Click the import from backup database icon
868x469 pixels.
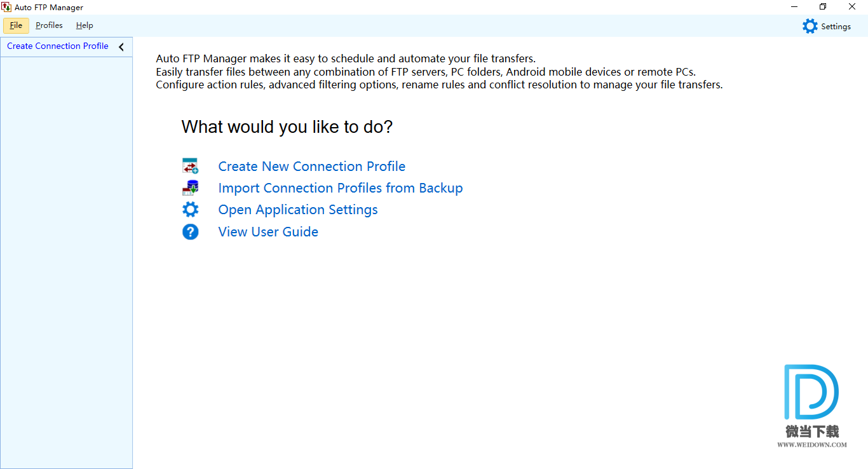pos(191,187)
